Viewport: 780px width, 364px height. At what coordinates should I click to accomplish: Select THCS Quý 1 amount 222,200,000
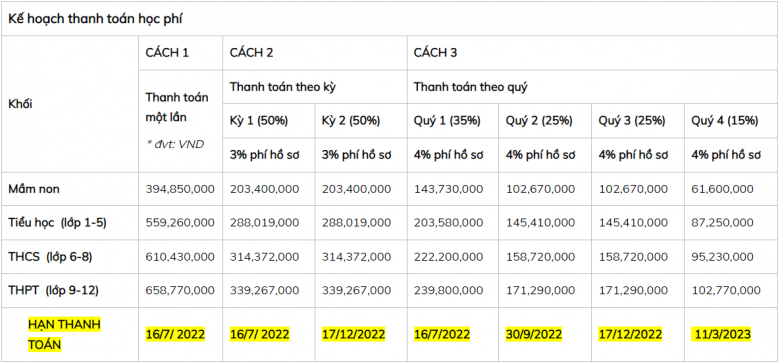click(x=448, y=257)
